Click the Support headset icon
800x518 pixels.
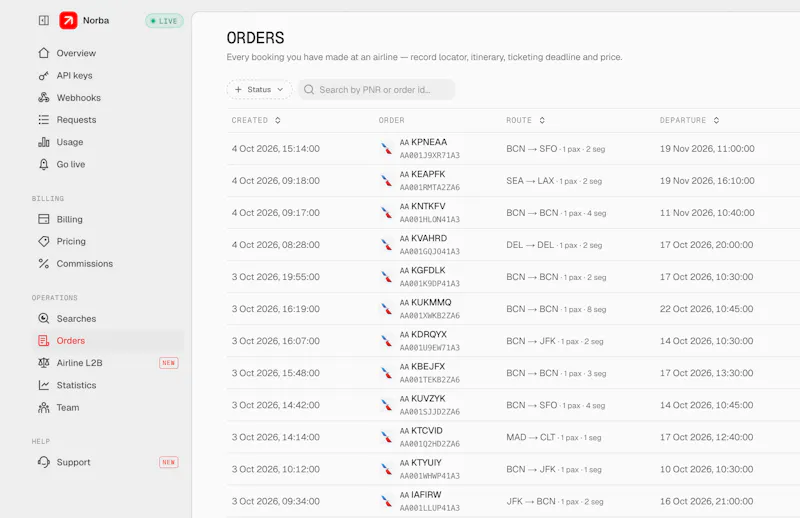click(44, 462)
